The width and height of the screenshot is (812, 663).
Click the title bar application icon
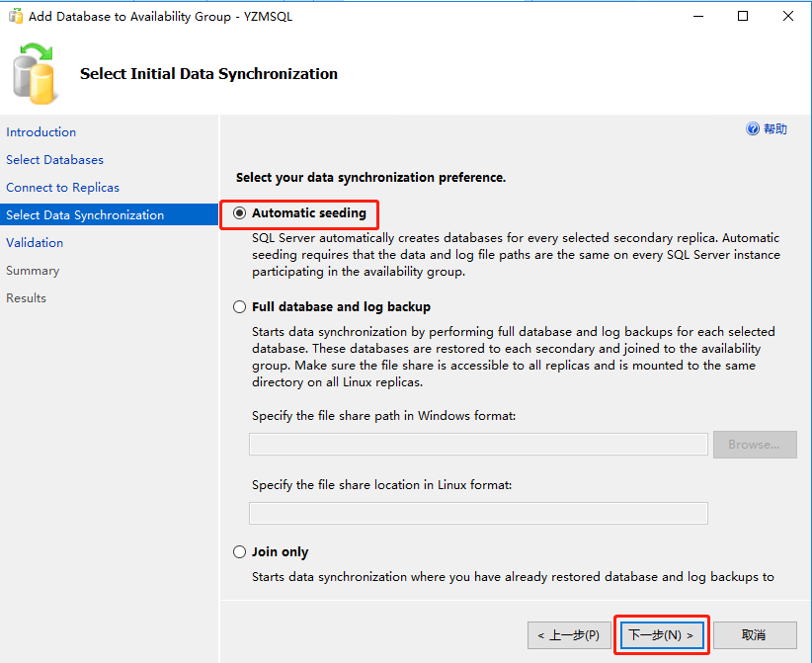click(x=16, y=16)
